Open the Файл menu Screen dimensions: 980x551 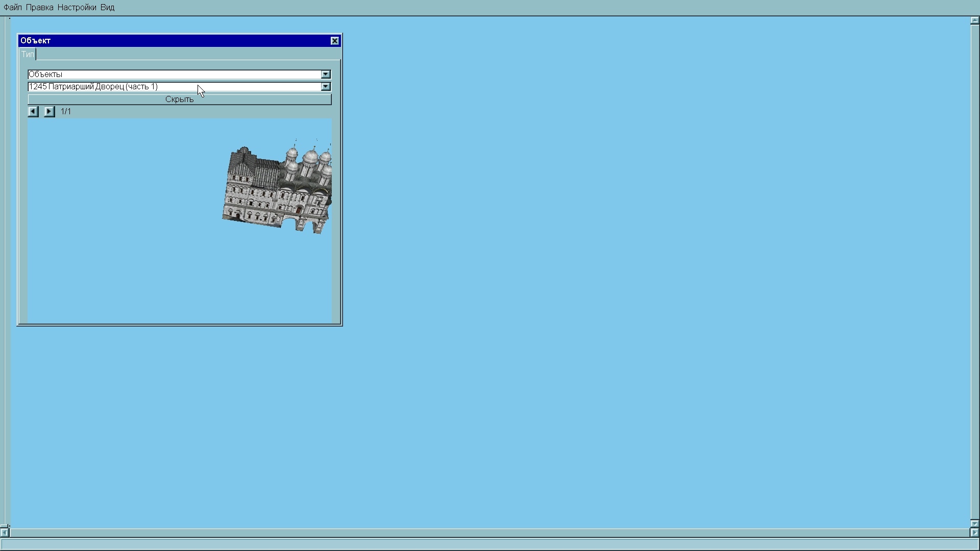point(13,8)
